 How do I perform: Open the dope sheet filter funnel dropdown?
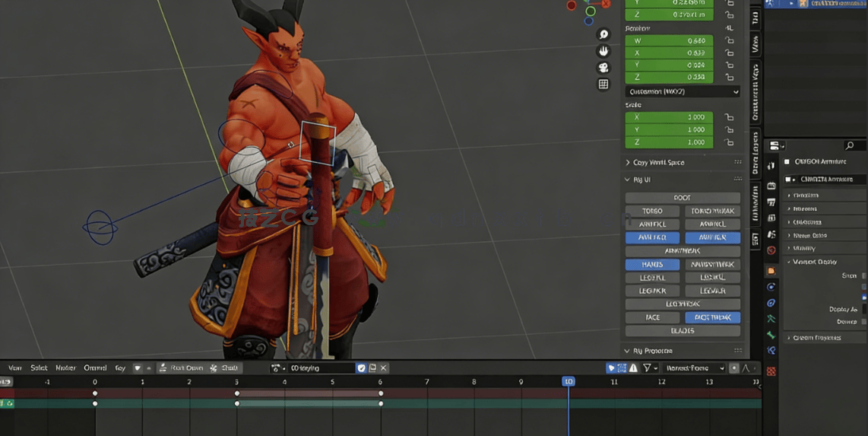pyautogui.click(x=649, y=368)
